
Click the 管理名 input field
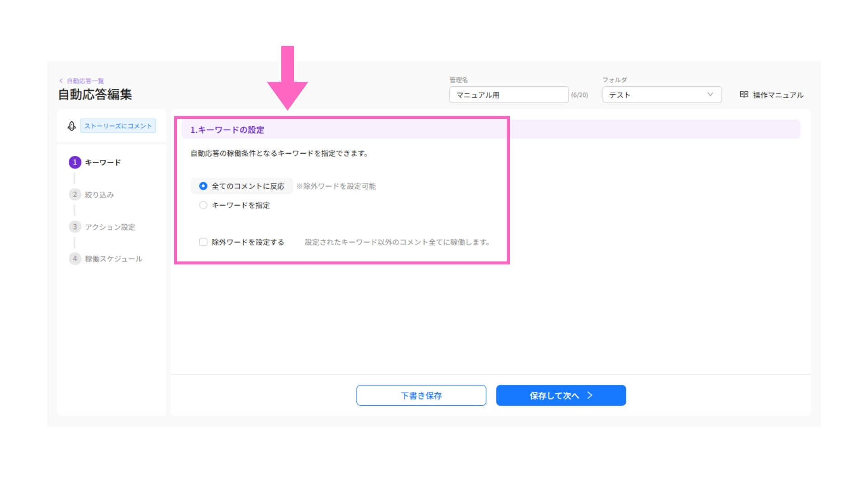click(509, 94)
